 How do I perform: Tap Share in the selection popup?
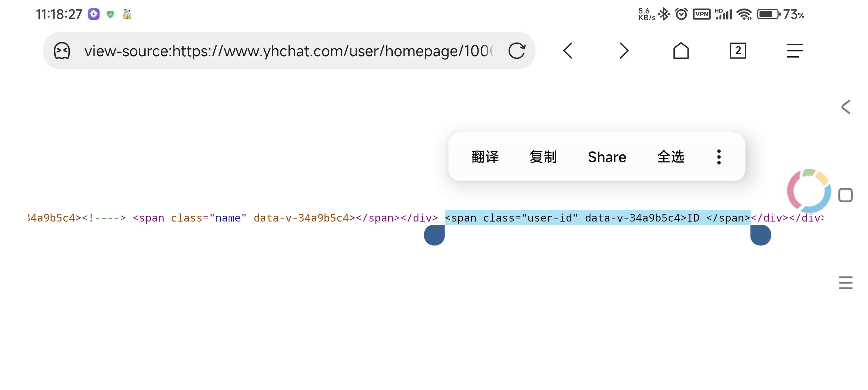[607, 157]
